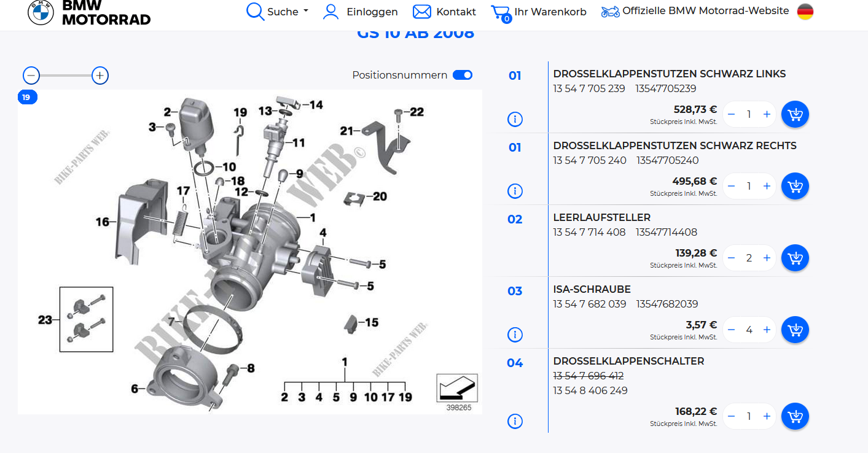Click position number 02 in parts list
This screenshot has width=868, height=453.
coord(515,219)
